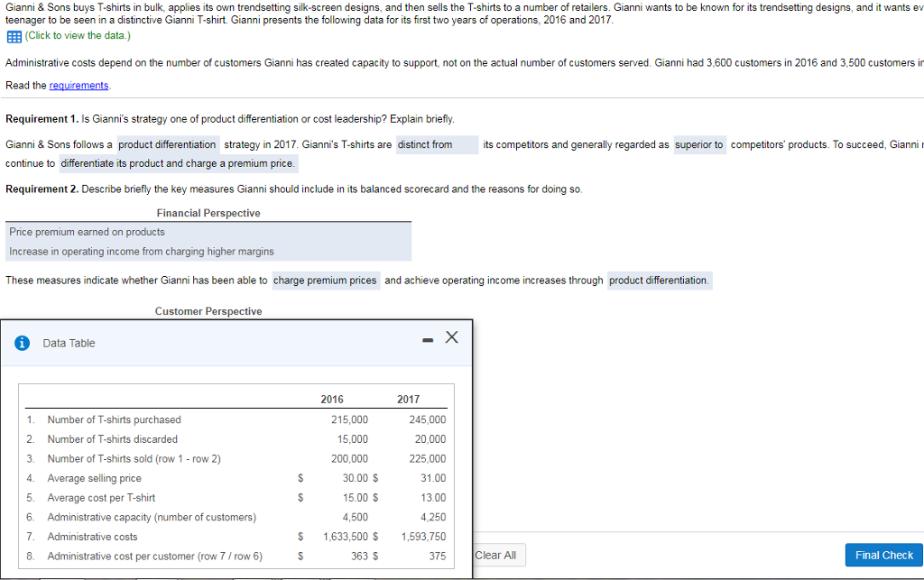The image size is (924, 580).
Task: Open the 'superior to' dropdown
Action: [699, 145]
